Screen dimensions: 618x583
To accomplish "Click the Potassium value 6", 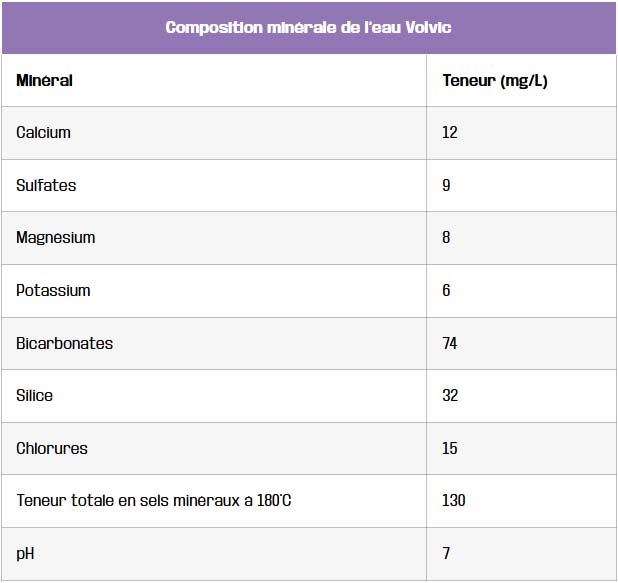I will point(446,291).
